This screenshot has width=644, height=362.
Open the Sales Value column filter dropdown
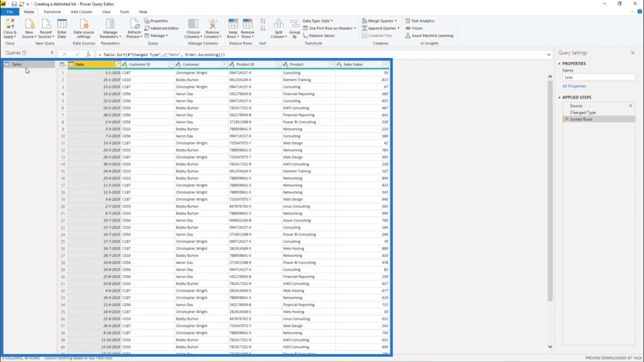click(x=385, y=64)
